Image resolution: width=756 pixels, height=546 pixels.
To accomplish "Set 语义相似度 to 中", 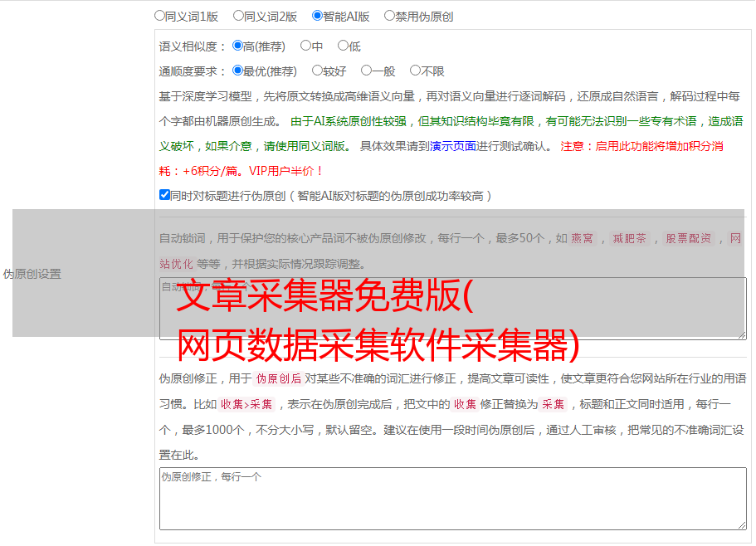I will [x=305, y=46].
